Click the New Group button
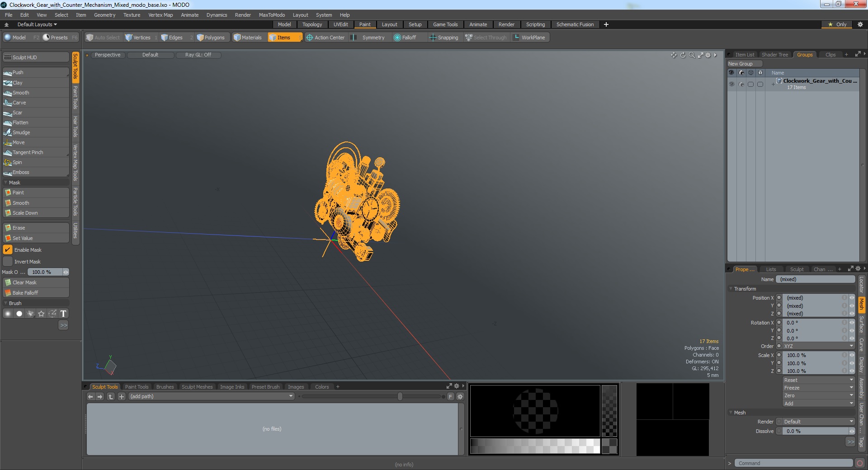868x470 pixels. coord(744,64)
